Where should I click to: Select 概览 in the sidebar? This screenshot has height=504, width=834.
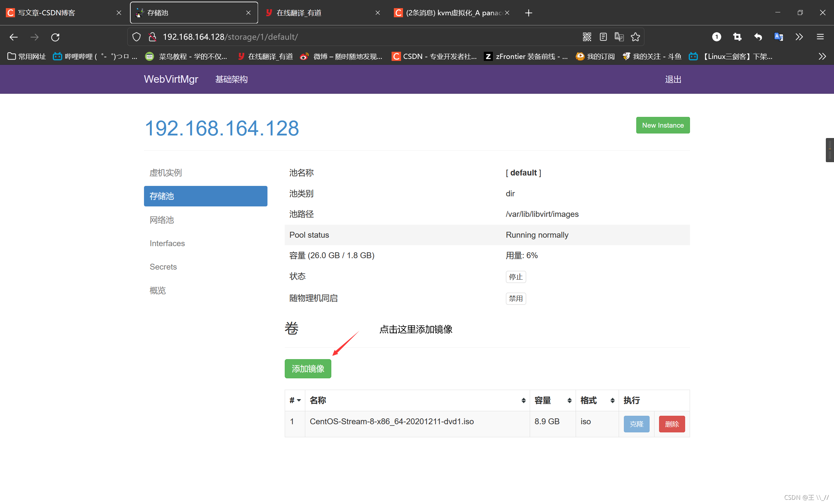click(x=206, y=290)
